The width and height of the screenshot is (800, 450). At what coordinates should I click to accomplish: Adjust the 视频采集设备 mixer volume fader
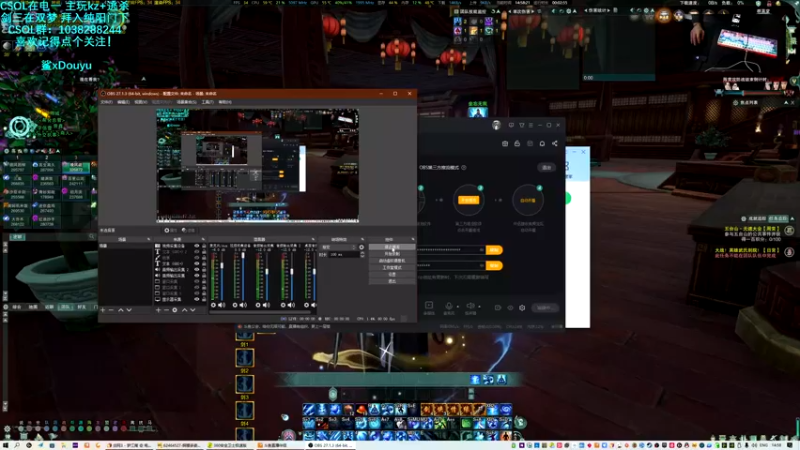(243, 255)
